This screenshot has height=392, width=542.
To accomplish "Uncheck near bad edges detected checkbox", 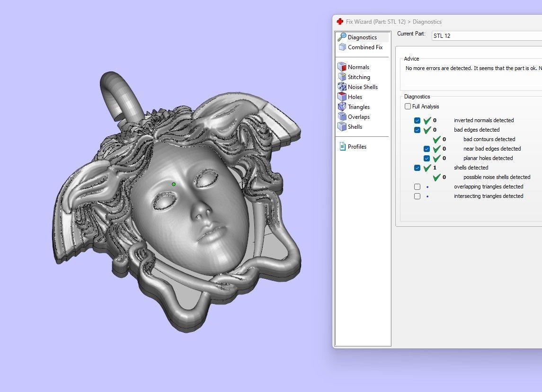I will click(x=426, y=149).
